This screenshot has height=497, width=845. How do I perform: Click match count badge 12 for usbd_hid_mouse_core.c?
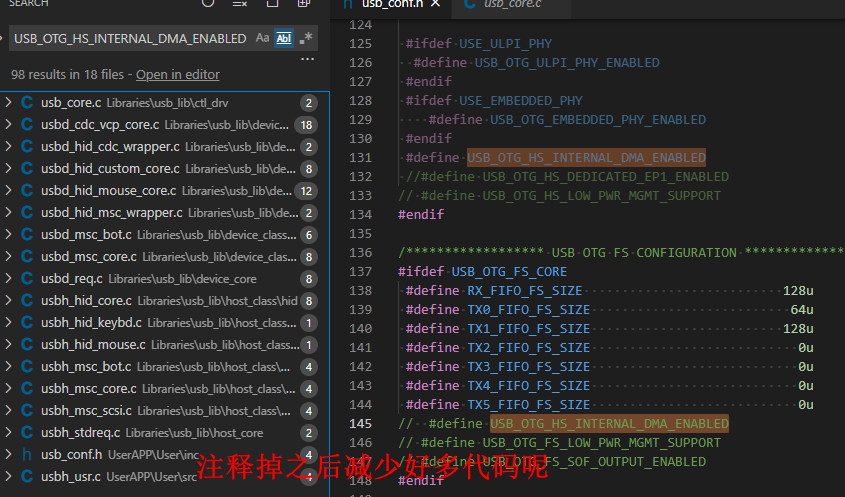[x=306, y=191]
